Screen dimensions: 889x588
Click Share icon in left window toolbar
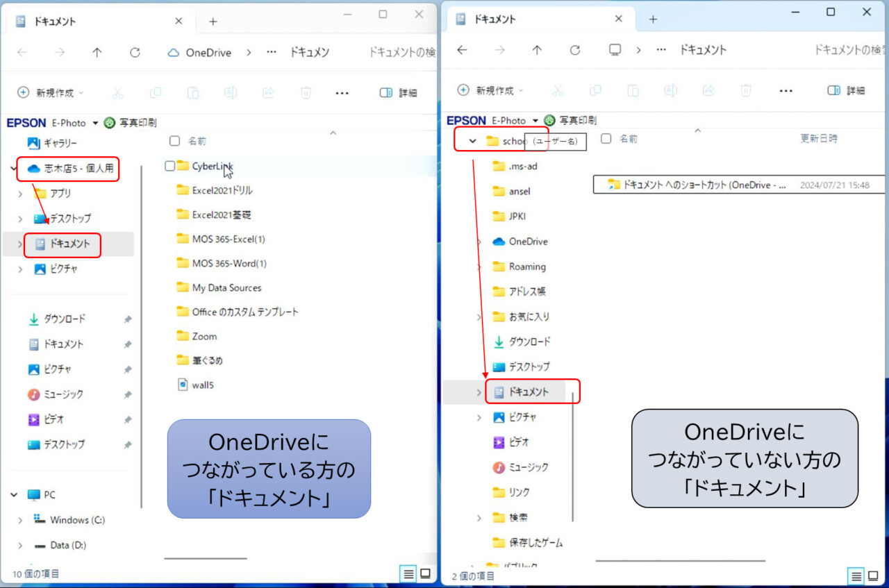268,92
